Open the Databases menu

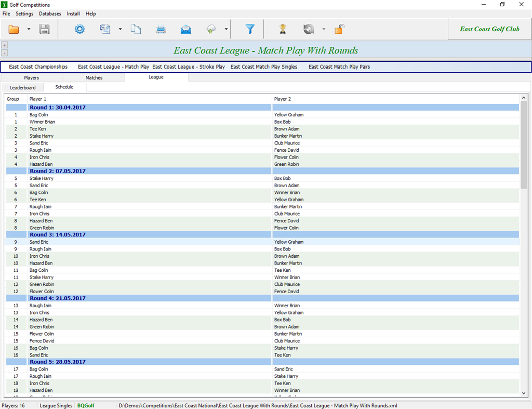(50, 14)
